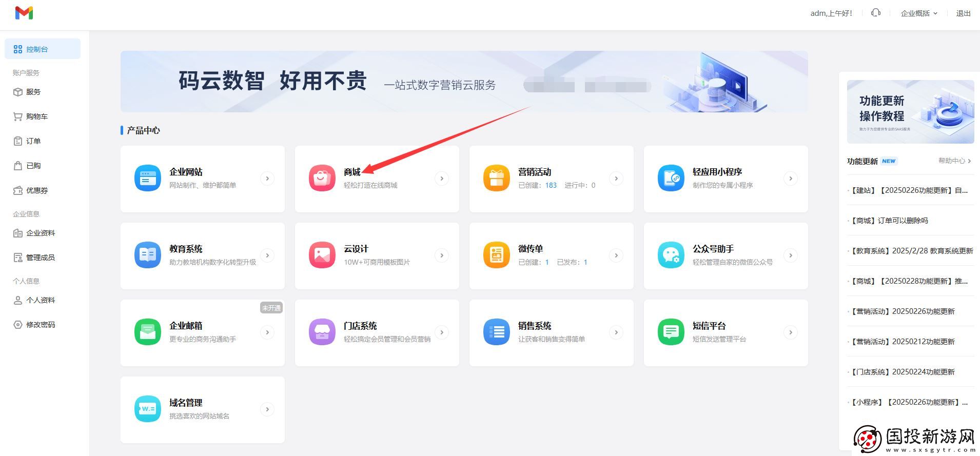Click the 已购 bag icon in sidebar

(18, 166)
